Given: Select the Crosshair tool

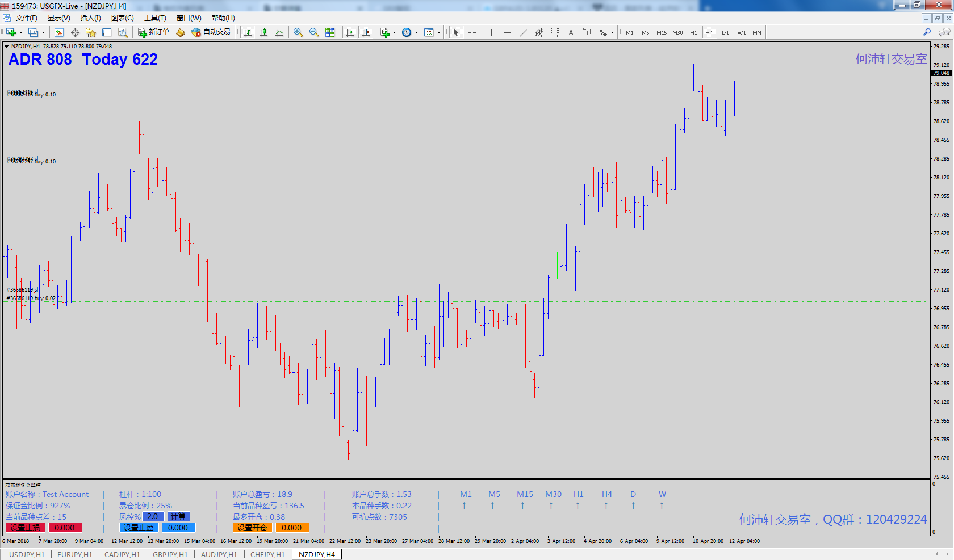Looking at the screenshot, I should click(x=472, y=32).
